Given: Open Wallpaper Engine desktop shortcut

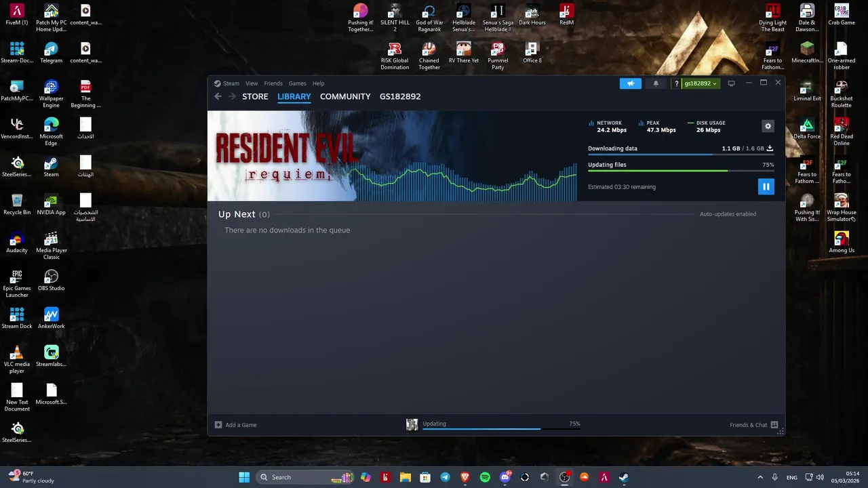Looking at the screenshot, I should (x=51, y=94).
